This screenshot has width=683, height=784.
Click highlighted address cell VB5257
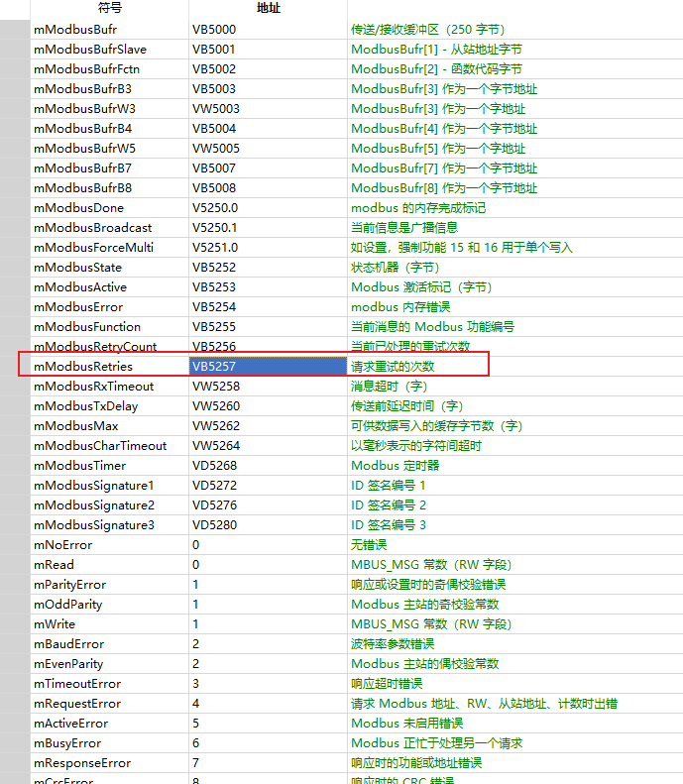[x=268, y=367]
